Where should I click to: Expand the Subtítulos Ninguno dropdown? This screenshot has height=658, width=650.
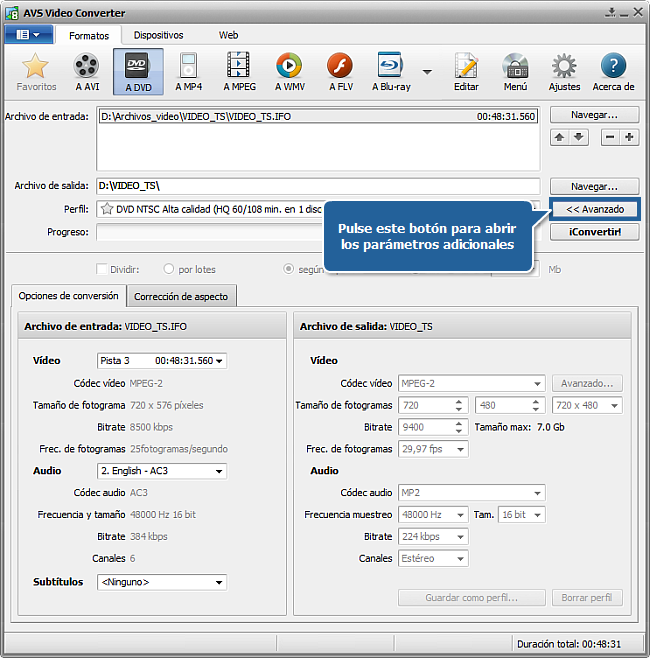tap(162, 582)
